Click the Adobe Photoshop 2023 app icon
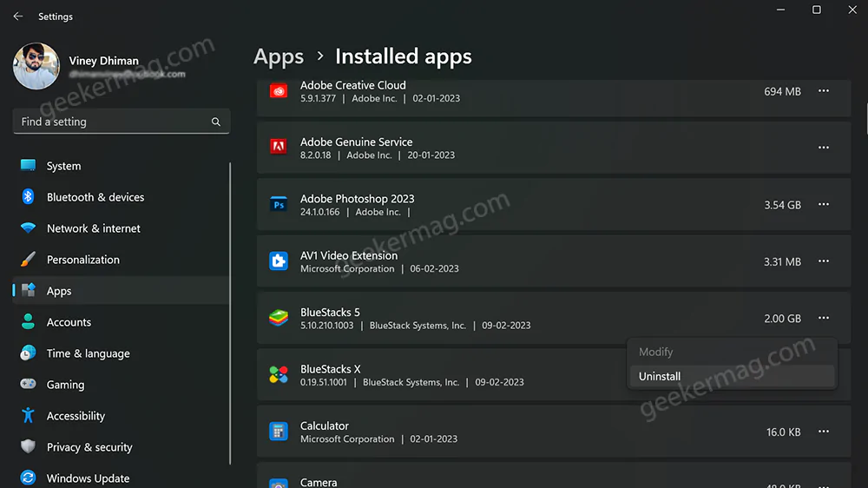Image resolution: width=868 pixels, height=488 pixels. [x=279, y=204]
